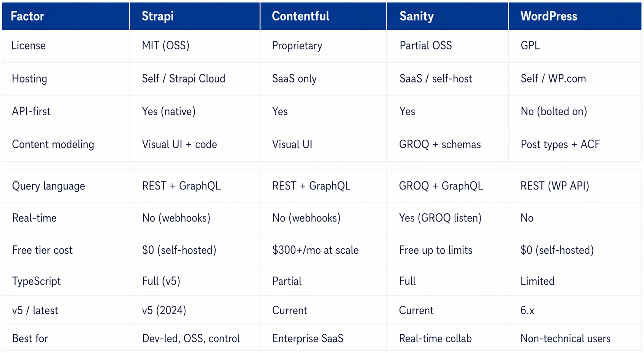The image size is (644, 353).
Task: Click the Contentful column header
Action: pos(300,16)
